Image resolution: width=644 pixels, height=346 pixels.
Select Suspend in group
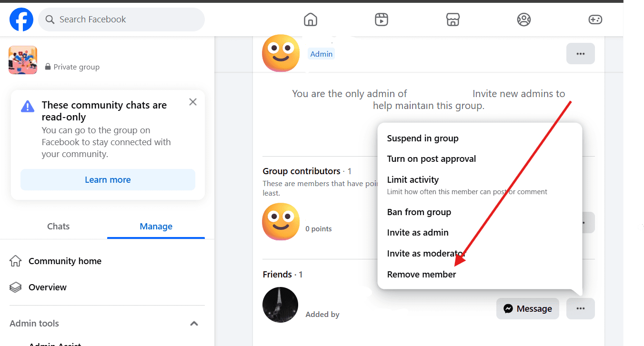click(423, 138)
